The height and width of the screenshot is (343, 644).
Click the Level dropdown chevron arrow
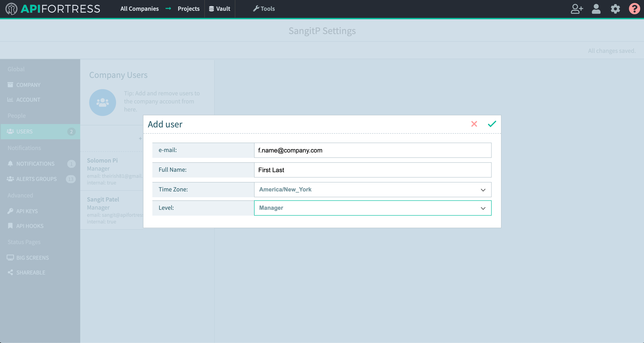pos(483,208)
